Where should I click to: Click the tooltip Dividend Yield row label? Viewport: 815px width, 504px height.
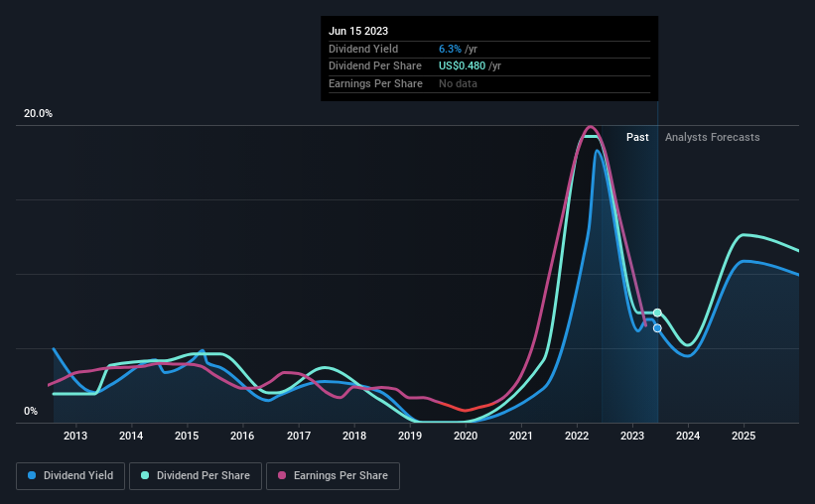click(x=363, y=49)
